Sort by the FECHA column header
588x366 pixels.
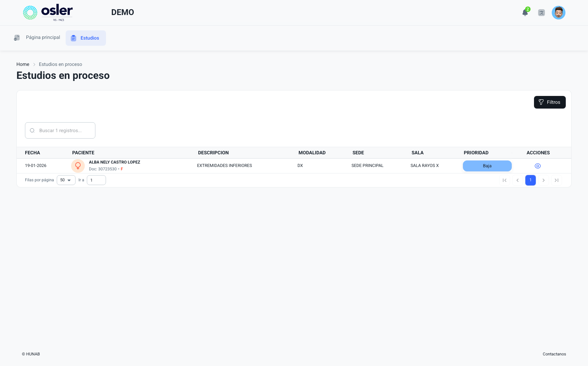point(32,153)
